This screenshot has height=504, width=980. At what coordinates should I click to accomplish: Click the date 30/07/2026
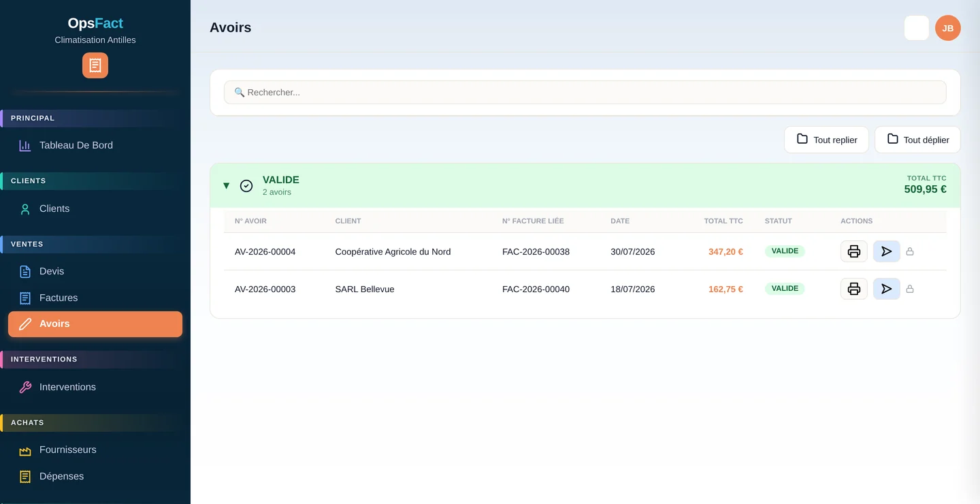pos(633,251)
